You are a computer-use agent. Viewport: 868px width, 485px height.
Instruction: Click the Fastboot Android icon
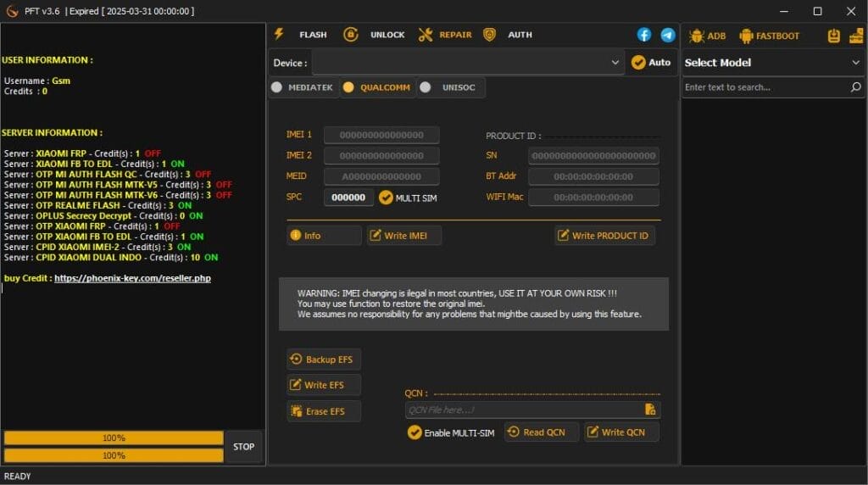(746, 36)
